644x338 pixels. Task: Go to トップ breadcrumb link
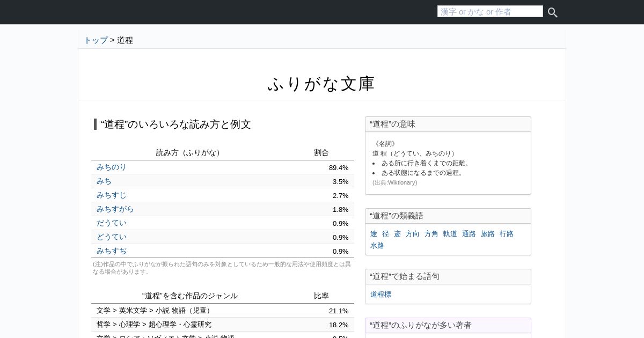click(96, 40)
